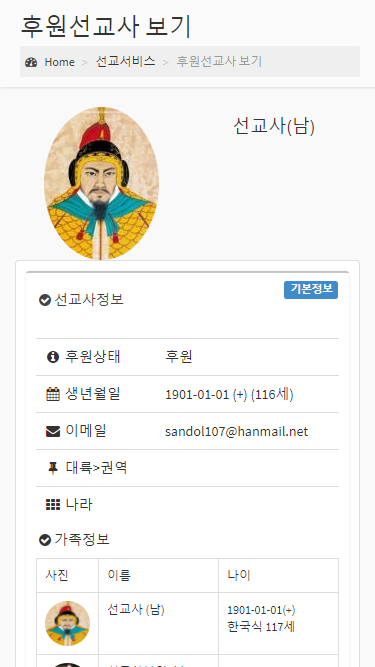Open 선교서비스 breadcrumb link
Image resolution: width=375 pixels, height=667 pixels.
(x=125, y=62)
